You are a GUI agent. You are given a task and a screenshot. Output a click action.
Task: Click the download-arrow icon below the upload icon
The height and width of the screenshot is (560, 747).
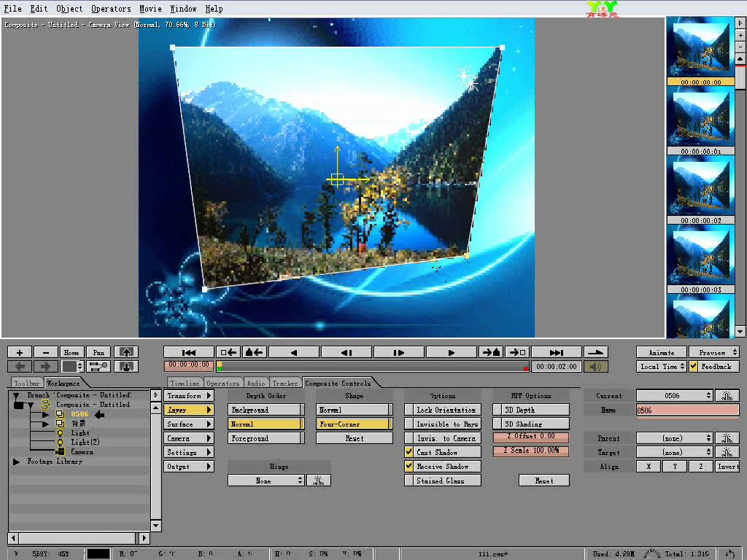point(126,367)
